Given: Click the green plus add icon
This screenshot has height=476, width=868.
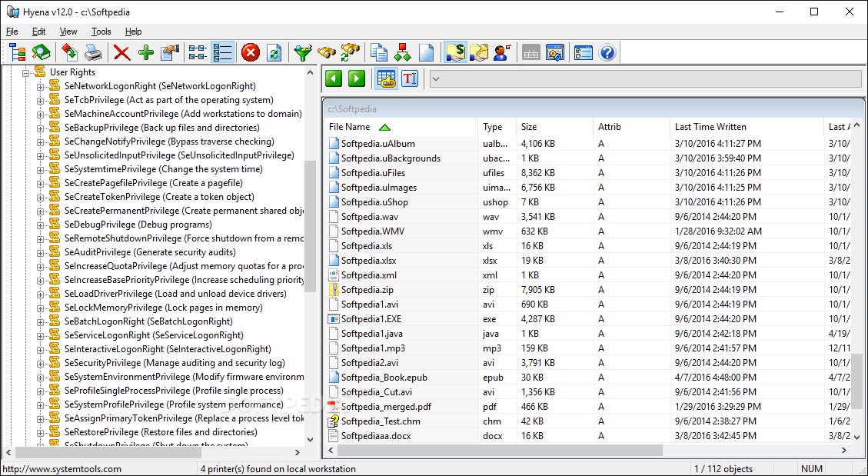Looking at the screenshot, I should [x=146, y=52].
